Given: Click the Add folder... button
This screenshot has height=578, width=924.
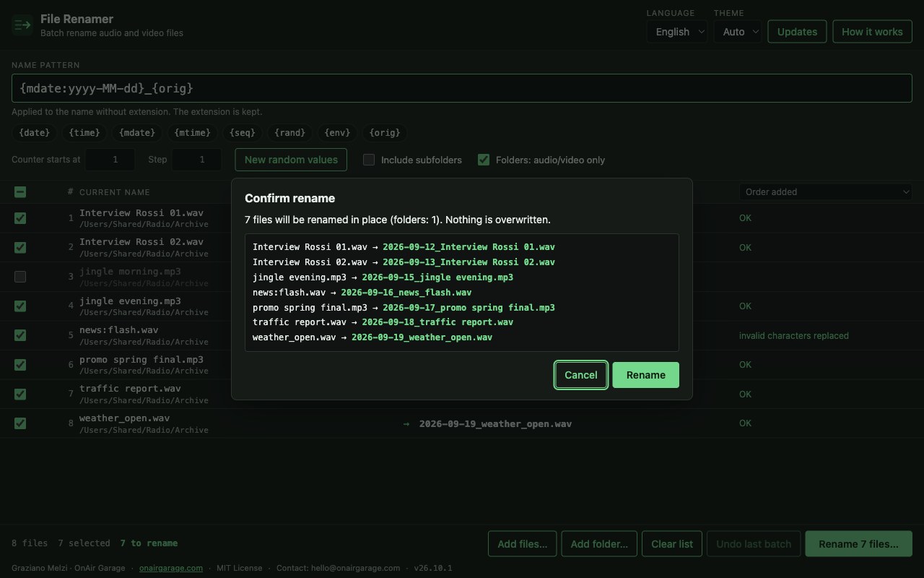Looking at the screenshot, I should 599,544.
